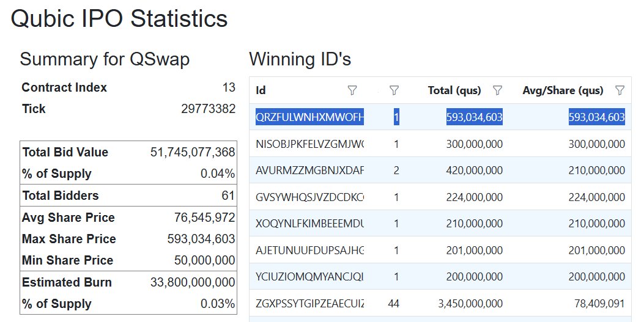This screenshot has width=644, height=322.
Task: Click the highlighted total 593,034,603 in QRZFULWNHXMWOFH row
Action: (x=475, y=117)
